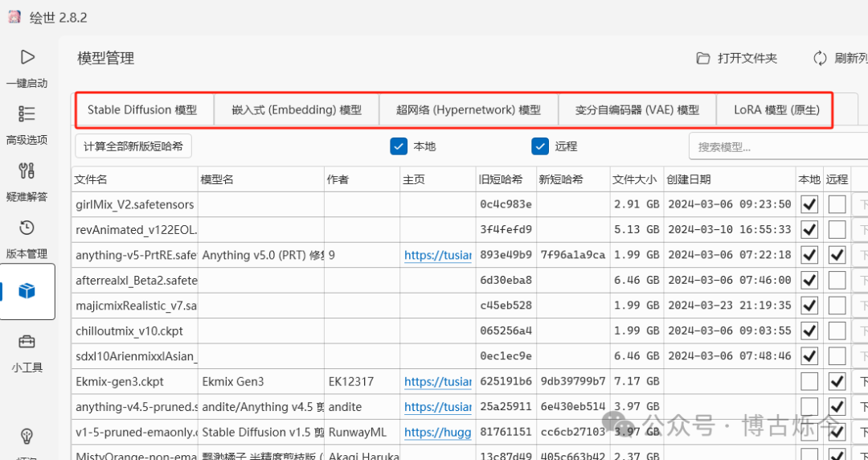Switch to LoRA 模型 (原生) tab

coord(776,109)
